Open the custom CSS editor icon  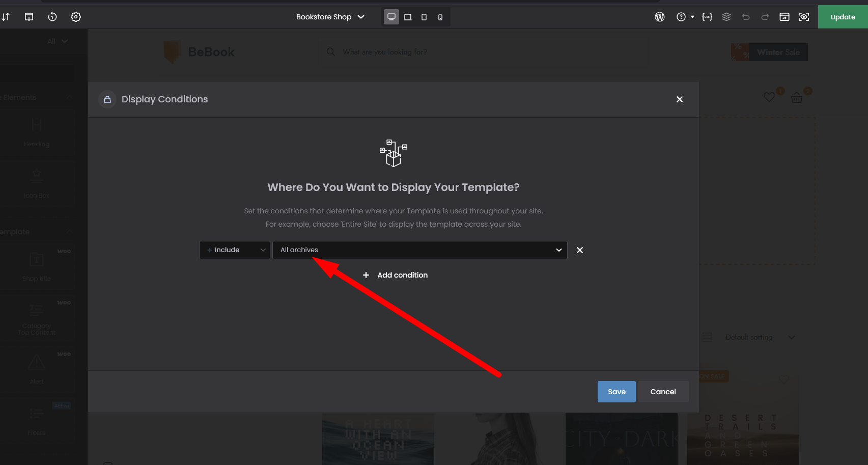click(x=707, y=17)
